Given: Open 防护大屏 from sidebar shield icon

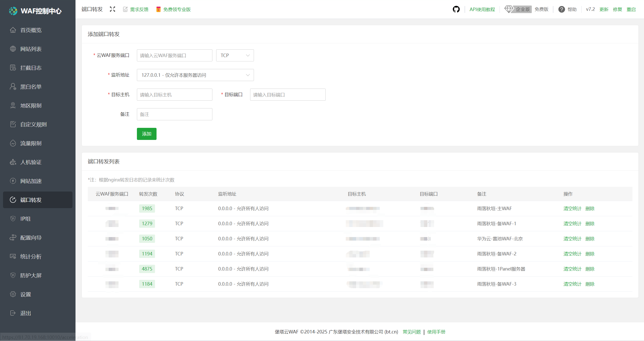Looking at the screenshot, I should [13, 275].
